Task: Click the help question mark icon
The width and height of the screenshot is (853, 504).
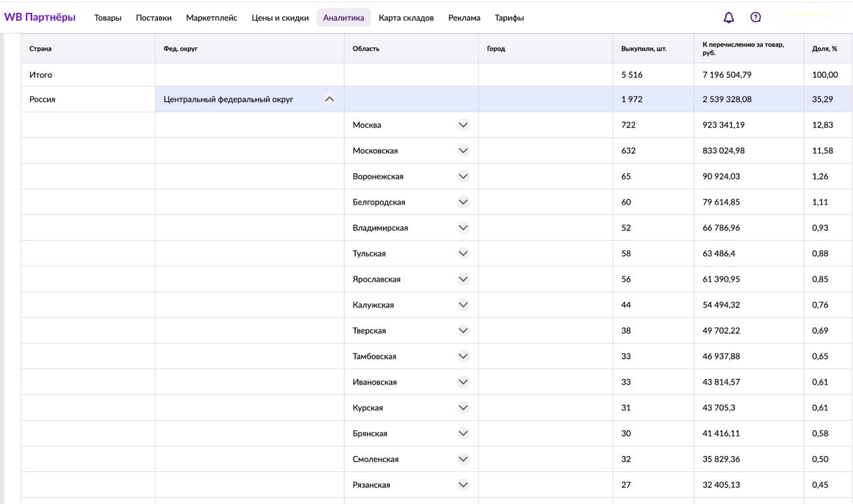Action: coord(755,17)
